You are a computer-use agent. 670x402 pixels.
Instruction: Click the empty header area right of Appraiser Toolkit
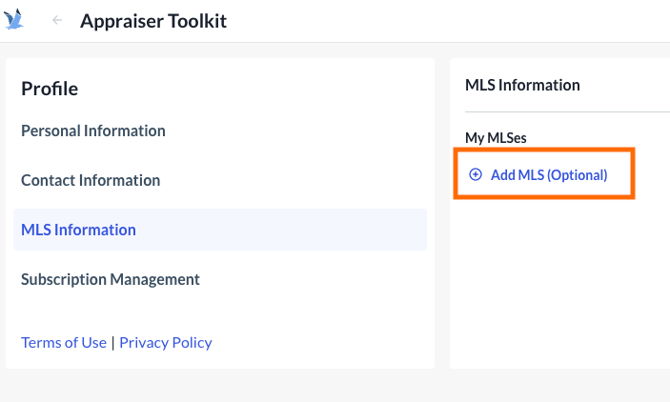coord(450,21)
